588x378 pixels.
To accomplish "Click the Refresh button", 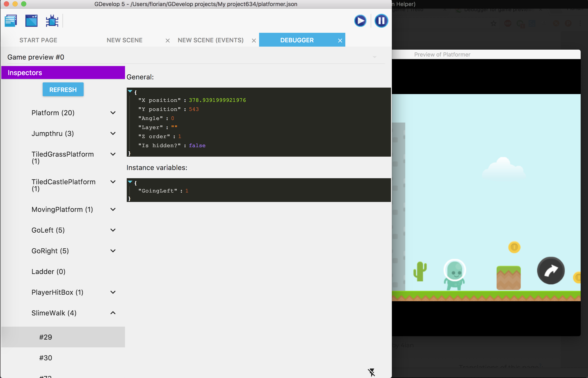I will tap(63, 90).
